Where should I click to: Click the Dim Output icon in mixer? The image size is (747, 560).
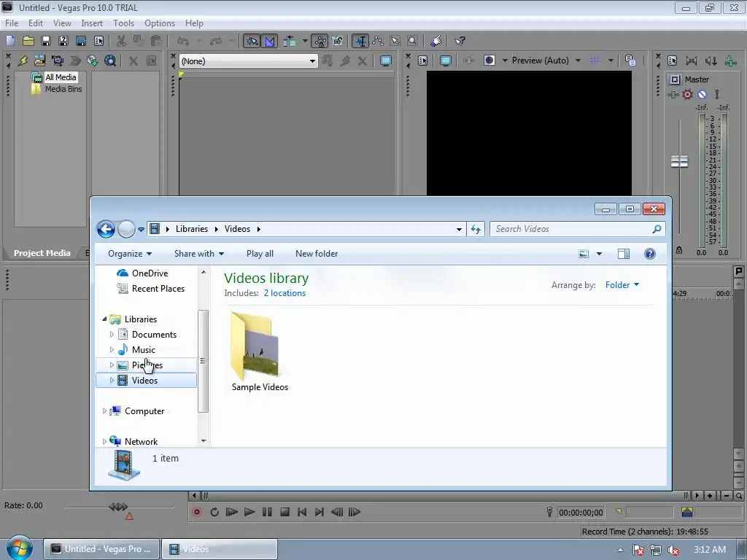tap(711, 61)
